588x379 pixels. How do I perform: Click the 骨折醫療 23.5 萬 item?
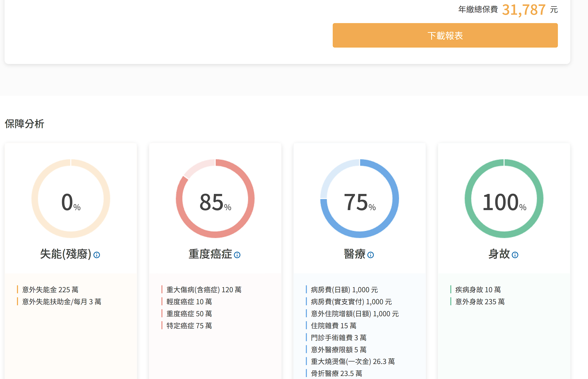tap(336, 373)
